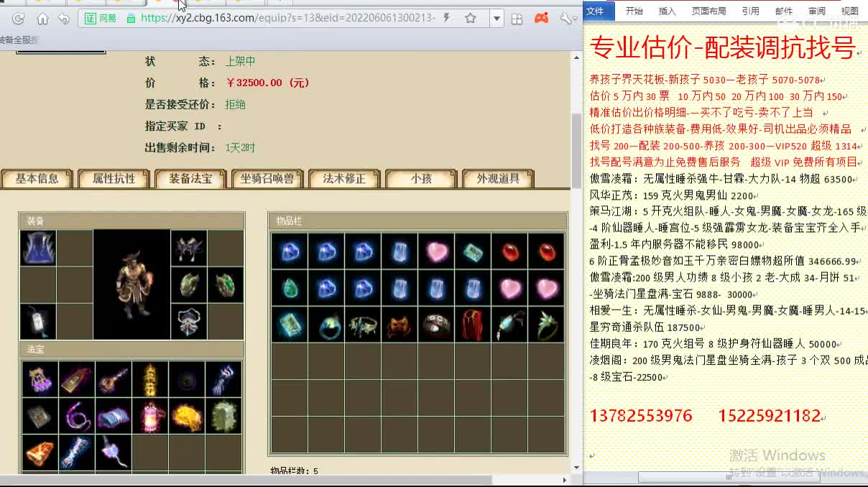868x487 pixels.
Task: Switch to 小孩 tab
Action: pos(421,179)
